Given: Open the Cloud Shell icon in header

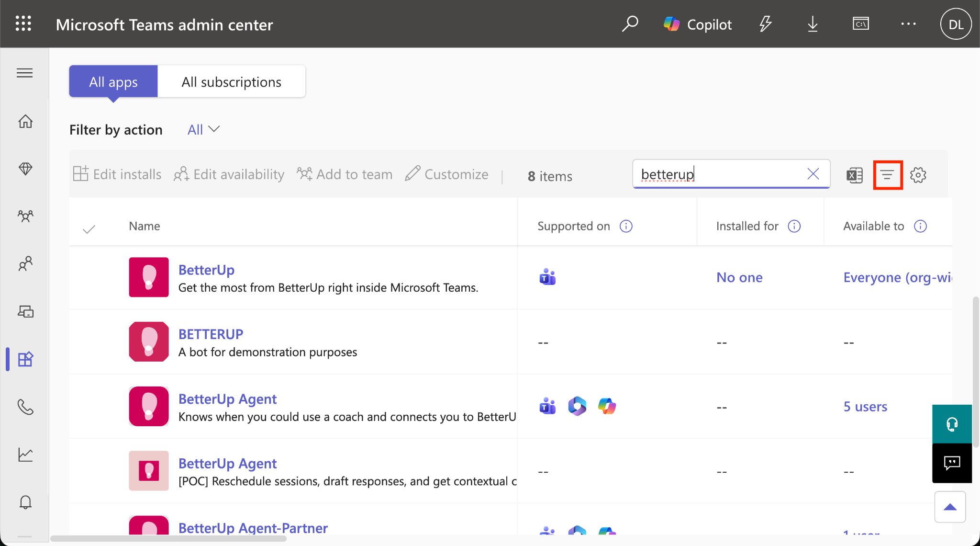Looking at the screenshot, I should 861,23.
